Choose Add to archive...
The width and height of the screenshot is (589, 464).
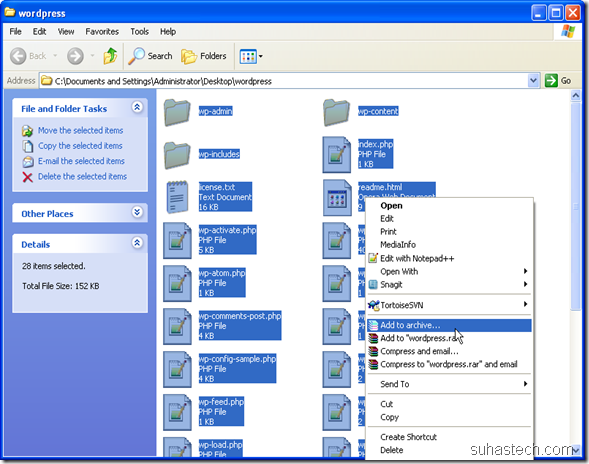(449, 325)
